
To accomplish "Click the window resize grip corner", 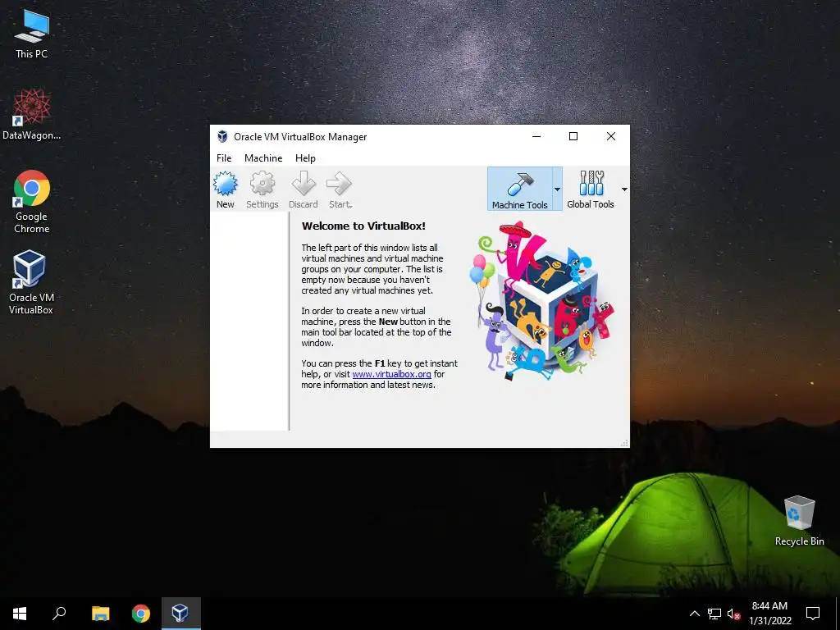I will click(x=624, y=443).
